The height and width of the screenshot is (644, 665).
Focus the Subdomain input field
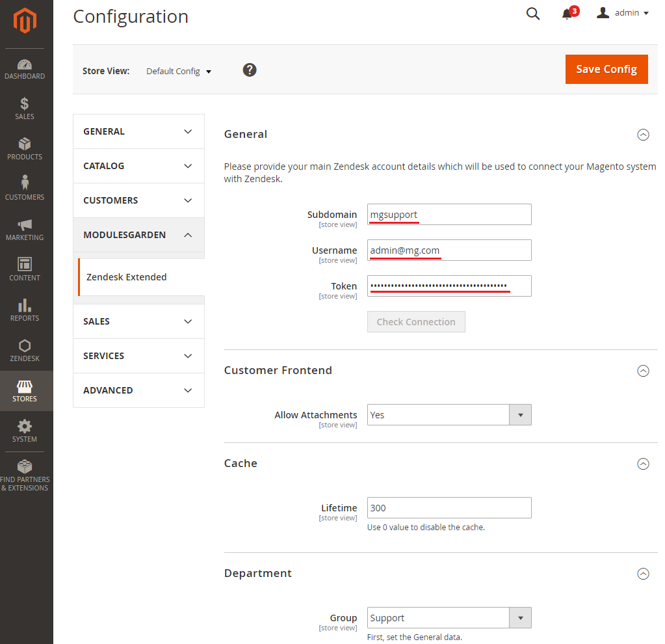pos(449,215)
